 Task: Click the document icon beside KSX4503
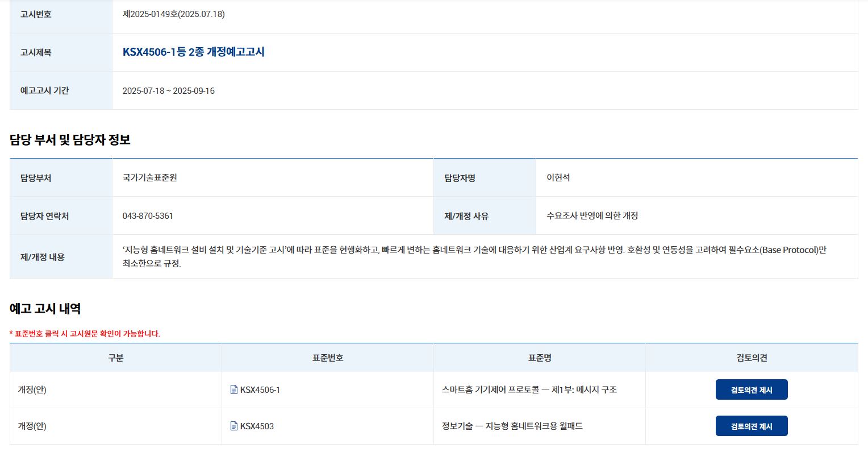click(234, 426)
